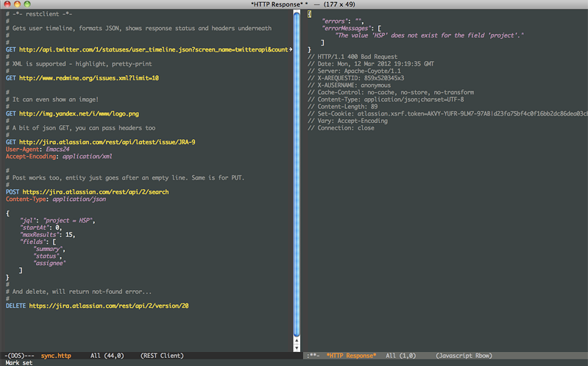Click the '# -*- restclient -*-' header comment
Viewport: 588px width, 366px height.
click(39, 14)
